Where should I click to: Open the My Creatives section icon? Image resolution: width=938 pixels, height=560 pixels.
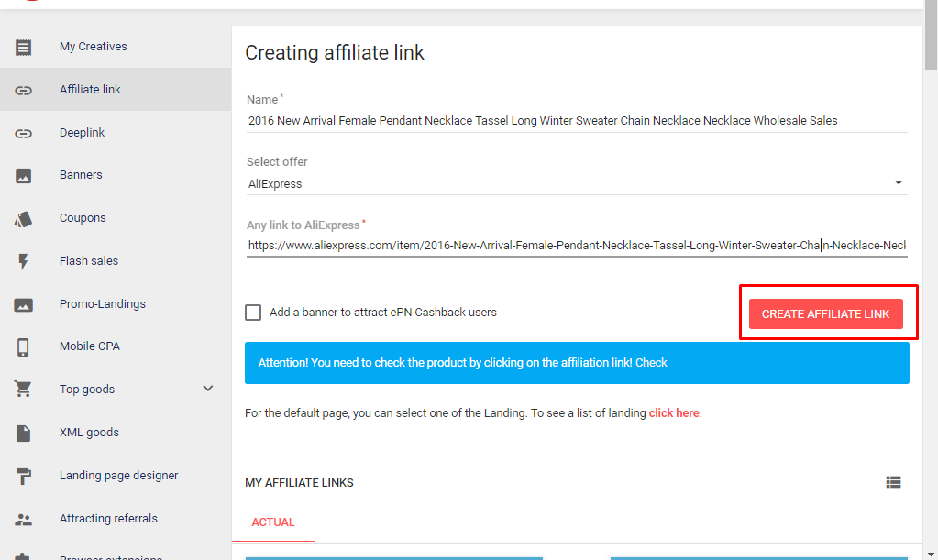pyautogui.click(x=23, y=46)
